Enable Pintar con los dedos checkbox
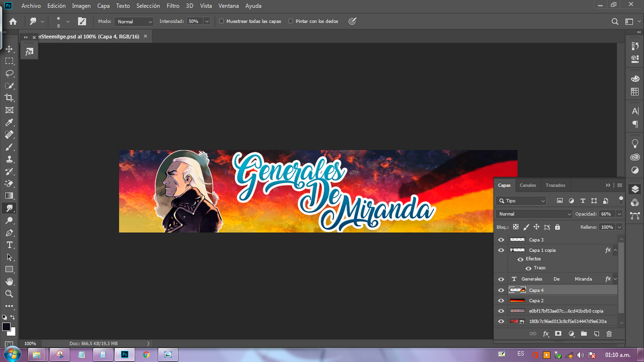 pos(291,21)
